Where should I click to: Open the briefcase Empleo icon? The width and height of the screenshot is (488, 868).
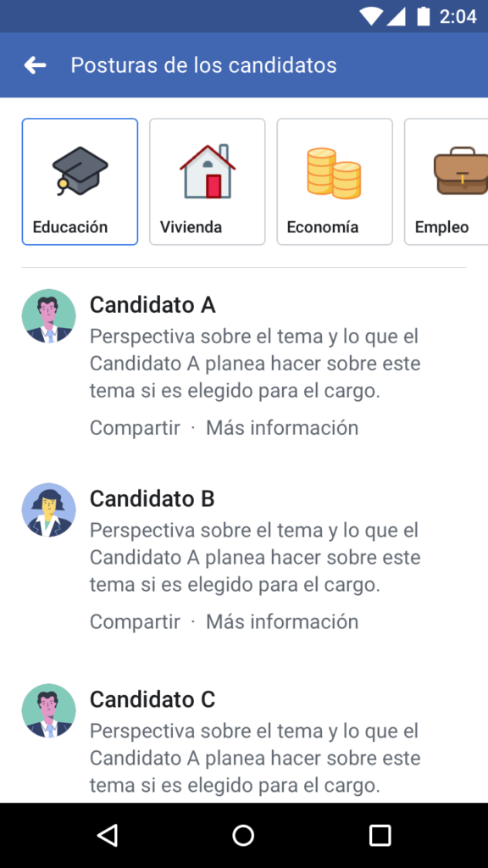(460, 170)
